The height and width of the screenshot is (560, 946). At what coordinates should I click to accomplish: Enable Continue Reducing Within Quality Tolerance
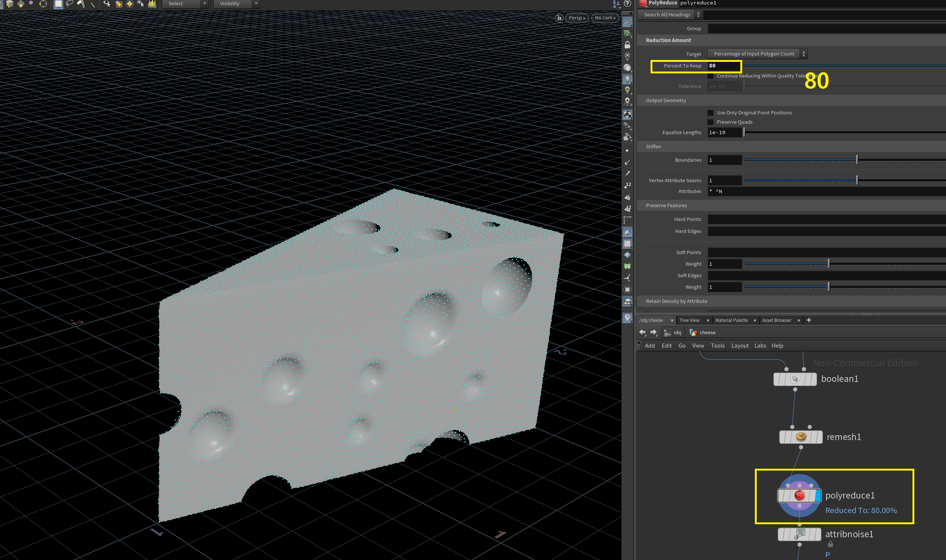click(711, 76)
